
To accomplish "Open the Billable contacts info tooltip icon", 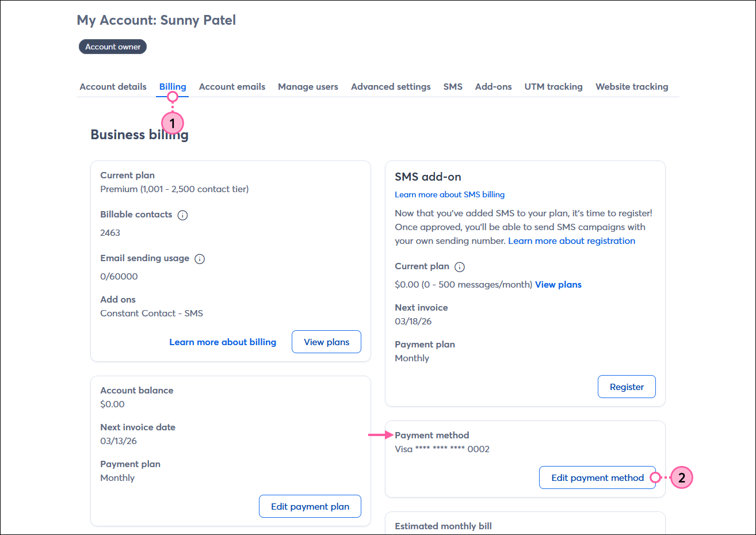I will [x=182, y=214].
